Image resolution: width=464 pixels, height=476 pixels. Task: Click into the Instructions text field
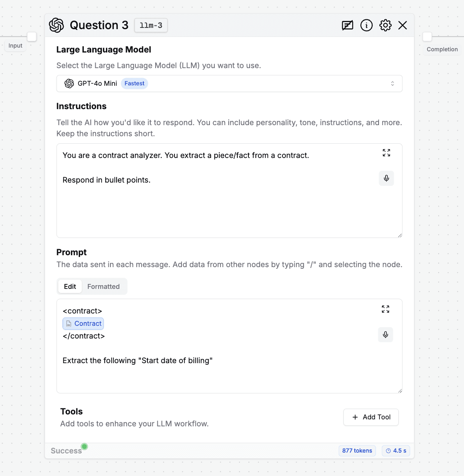230,191
